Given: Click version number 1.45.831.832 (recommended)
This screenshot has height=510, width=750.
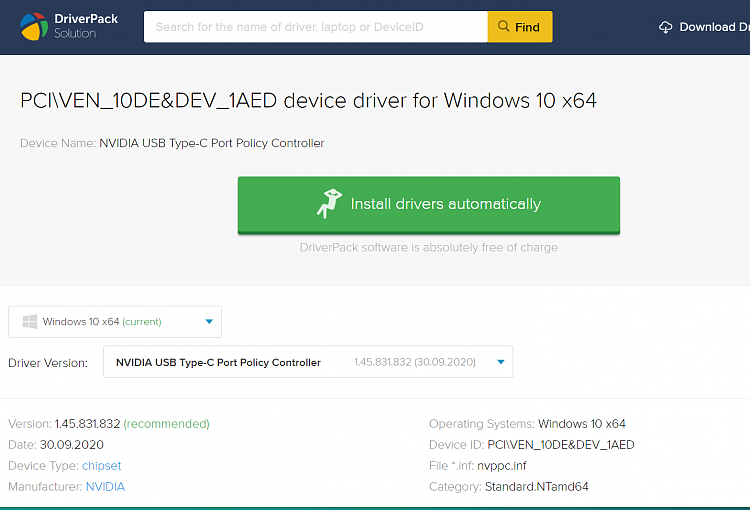Looking at the screenshot, I should [x=132, y=424].
